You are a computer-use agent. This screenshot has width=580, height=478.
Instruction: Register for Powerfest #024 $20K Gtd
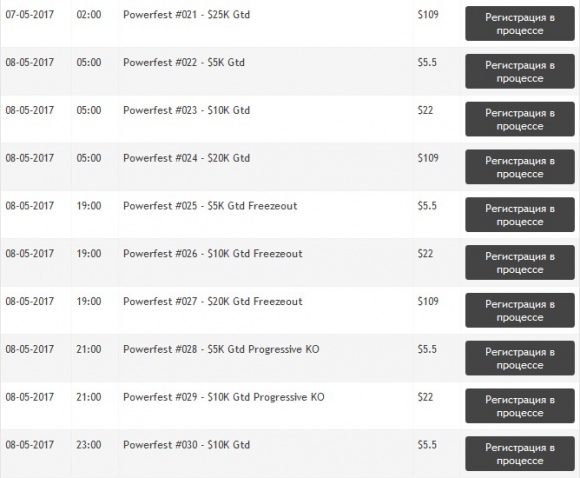[520, 167]
